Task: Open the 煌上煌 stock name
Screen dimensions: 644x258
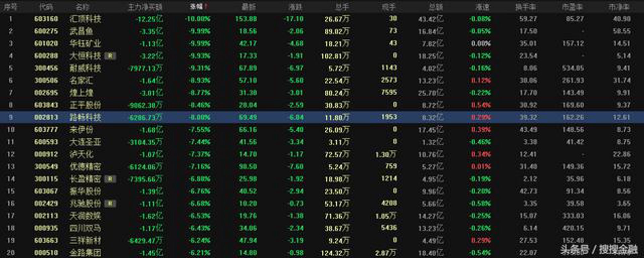Action: (x=81, y=93)
